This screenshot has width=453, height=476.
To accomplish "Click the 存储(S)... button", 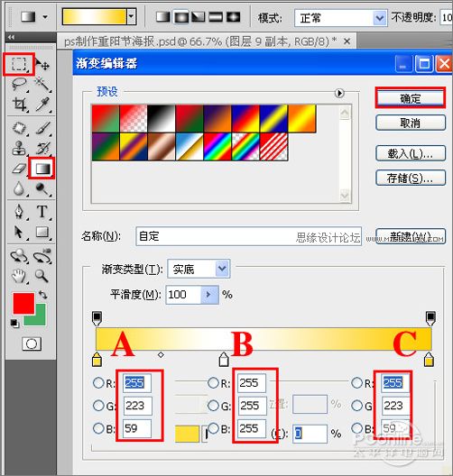I will [411, 178].
